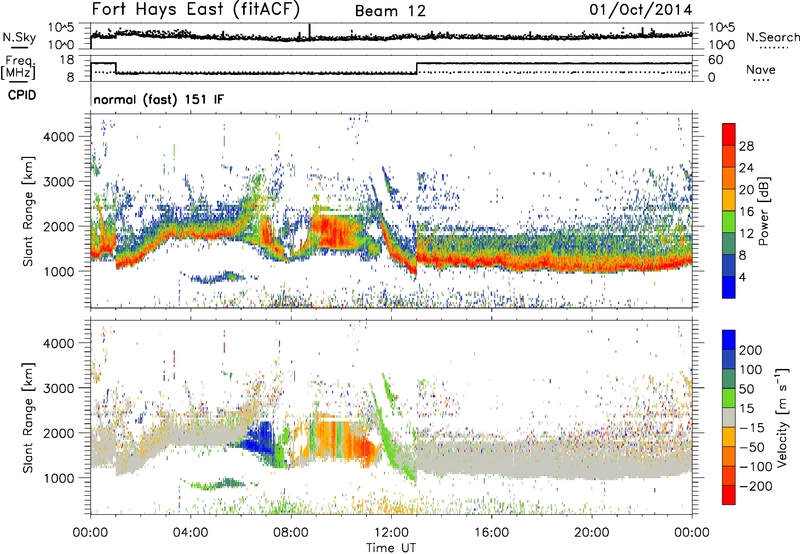
Task: Select the 'Freq. [MHz]' axis label
Action: coord(19,67)
